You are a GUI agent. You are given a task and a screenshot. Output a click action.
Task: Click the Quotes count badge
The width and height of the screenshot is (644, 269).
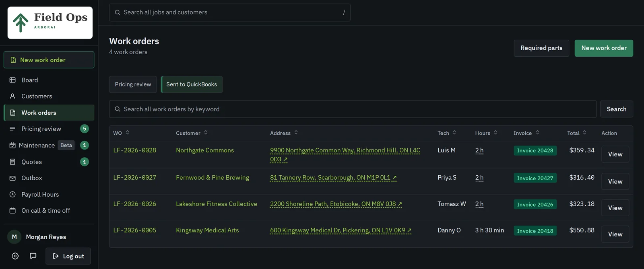(85, 162)
